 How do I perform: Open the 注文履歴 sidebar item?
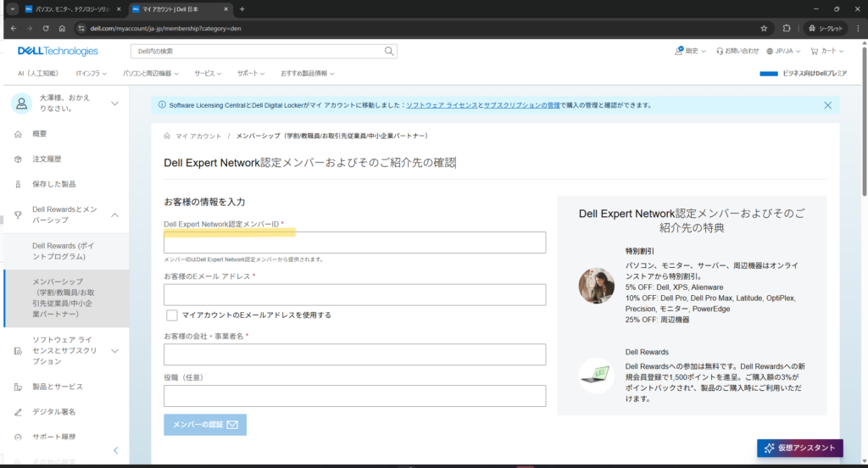pos(47,159)
